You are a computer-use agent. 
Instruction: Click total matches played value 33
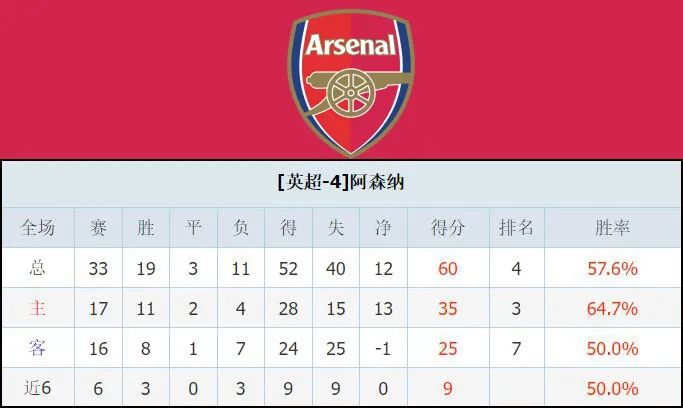click(x=98, y=269)
